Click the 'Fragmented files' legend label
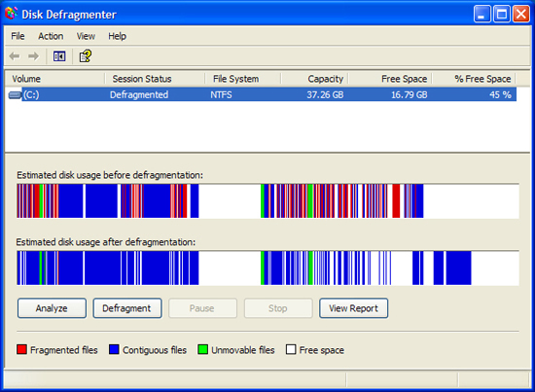535x392 pixels. 64,350
